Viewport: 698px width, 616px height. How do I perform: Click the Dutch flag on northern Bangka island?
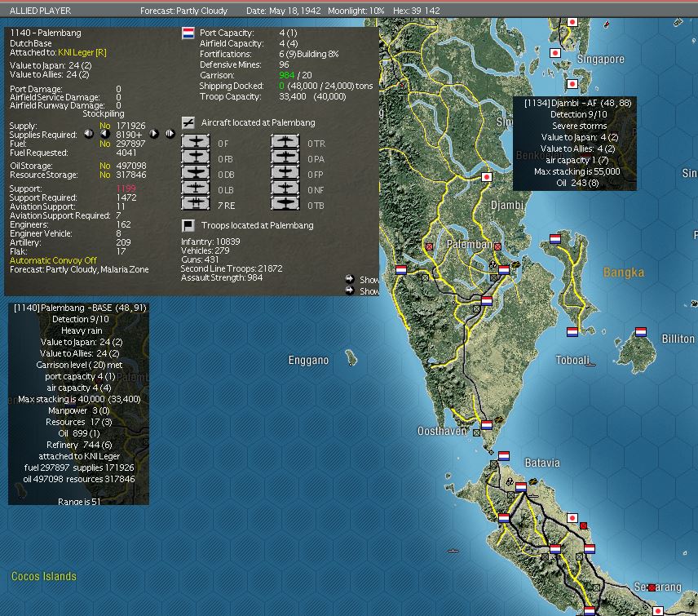pyautogui.click(x=555, y=239)
